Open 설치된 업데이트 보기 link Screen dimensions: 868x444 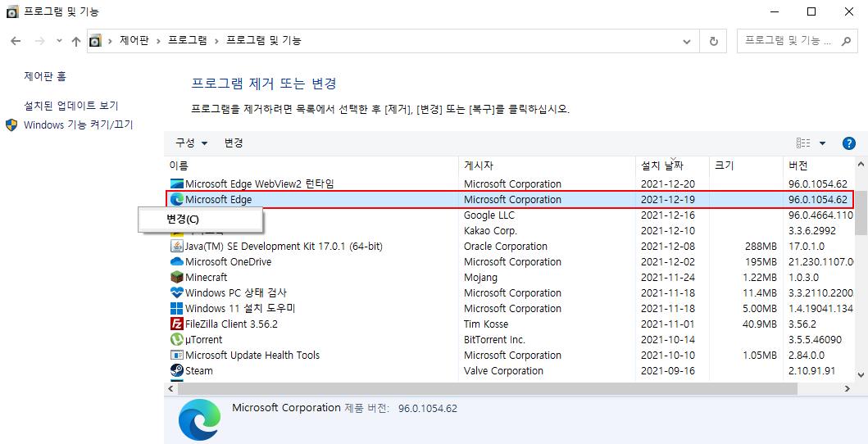click(x=70, y=106)
